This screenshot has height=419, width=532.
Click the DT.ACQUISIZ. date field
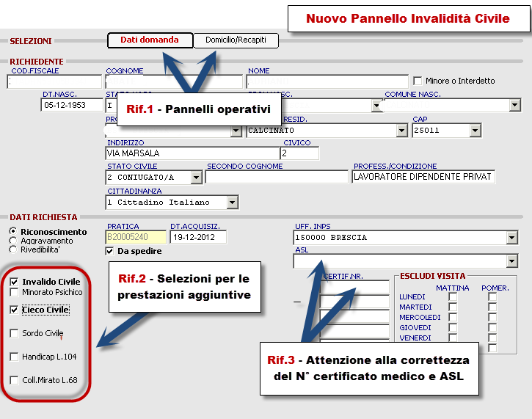[198, 237]
